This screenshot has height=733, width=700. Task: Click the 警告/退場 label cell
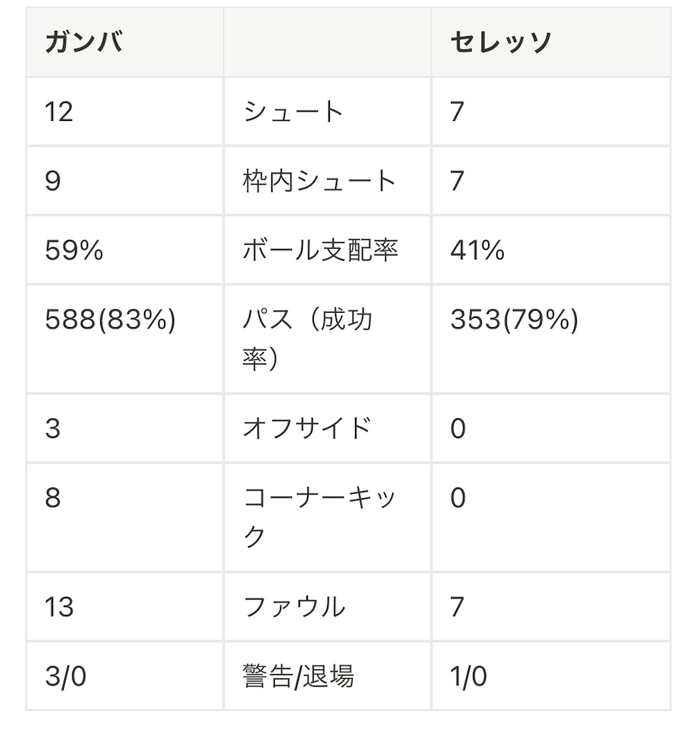[x=327, y=676]
